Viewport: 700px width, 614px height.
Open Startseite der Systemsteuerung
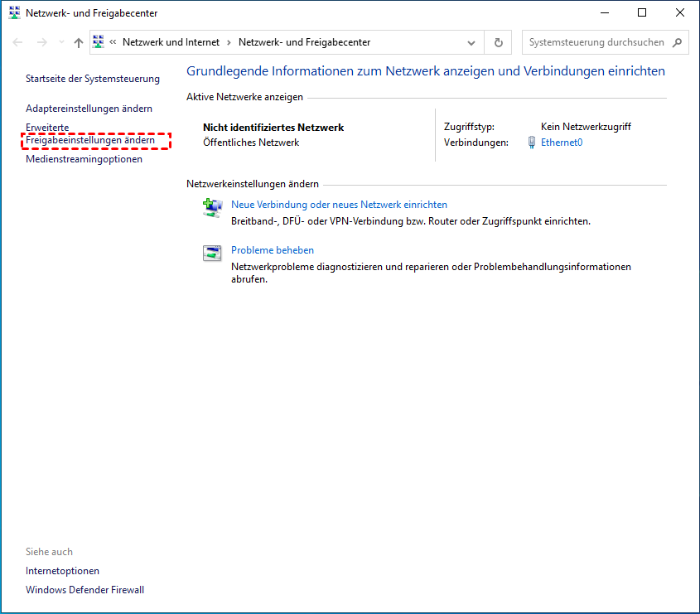(92, 79)
